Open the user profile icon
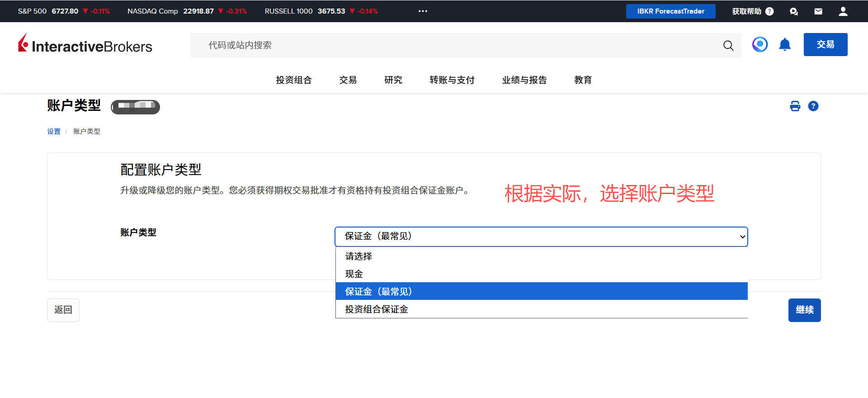 (x=843, y=11)
